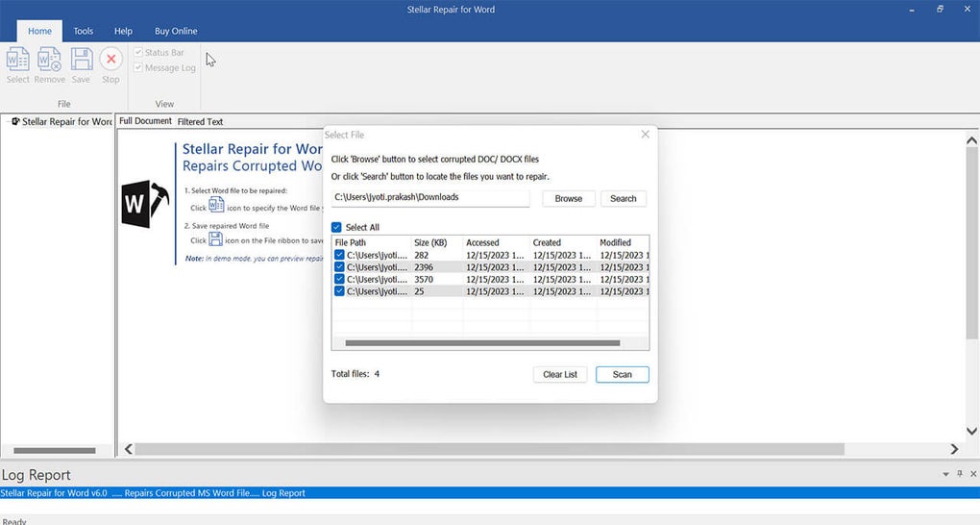Click the 3570 size cell
The height and width of the screenshot is (525, 980).
[x=424, y=279]
